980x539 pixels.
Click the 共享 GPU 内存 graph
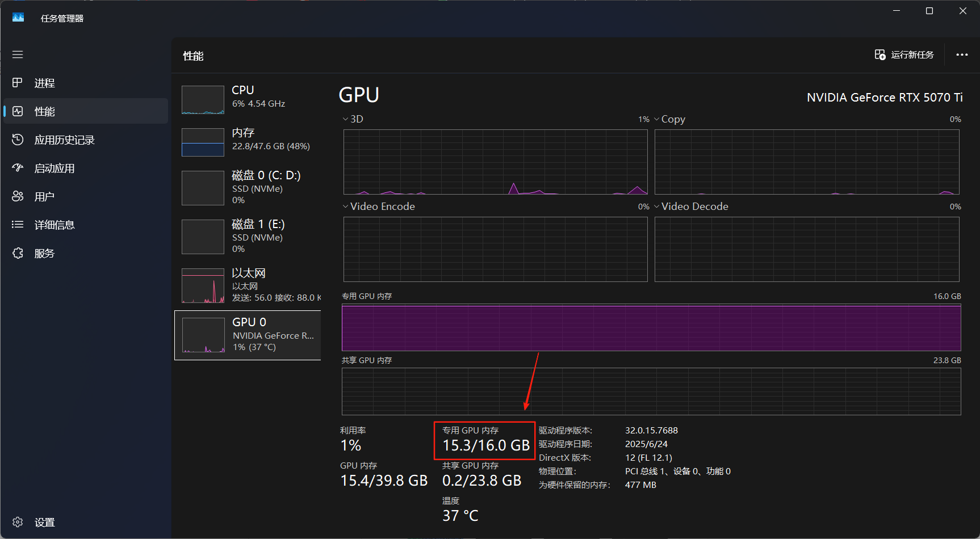pyautogui.click(x=650, y=391)
